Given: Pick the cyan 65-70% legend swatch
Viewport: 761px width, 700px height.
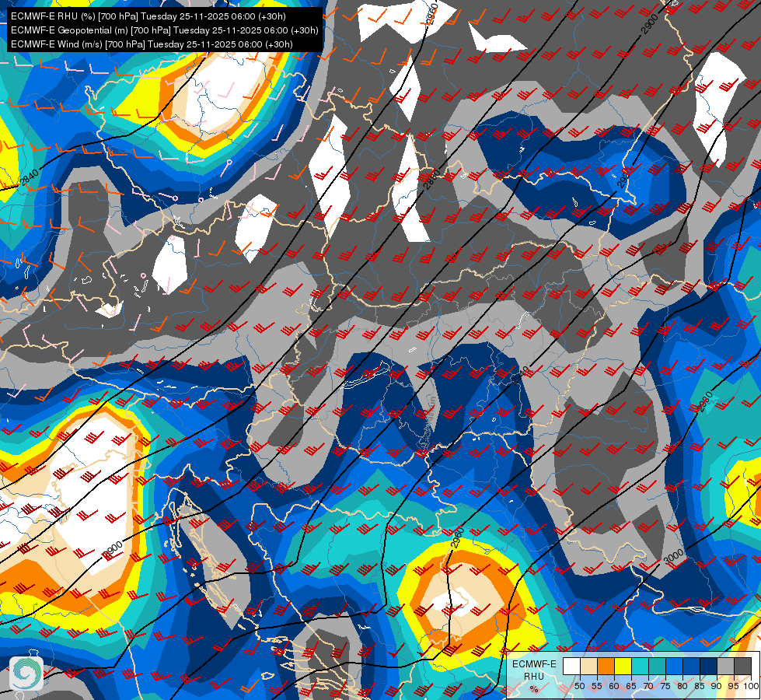Looking at the screenshot, I should point(641,666).
